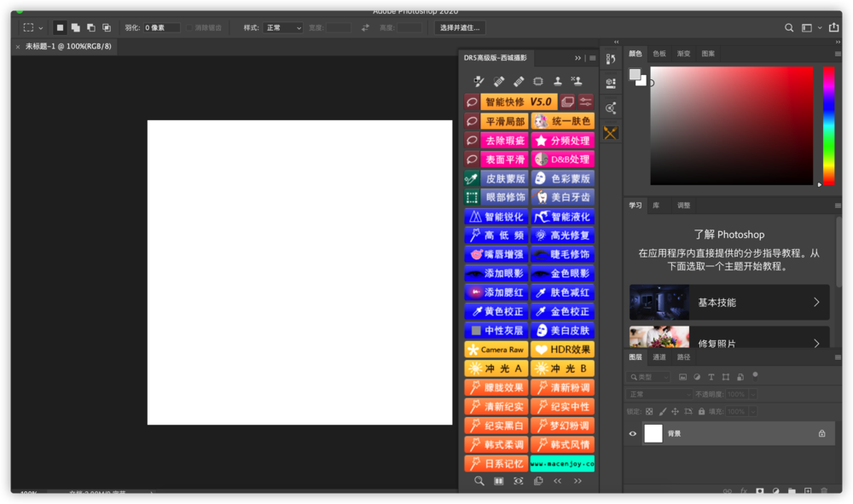This screenshot has height=504, width=853.
Task: Click the eyedropper icon left of 皮肤蒙版
Action: (x=472, y=178)
